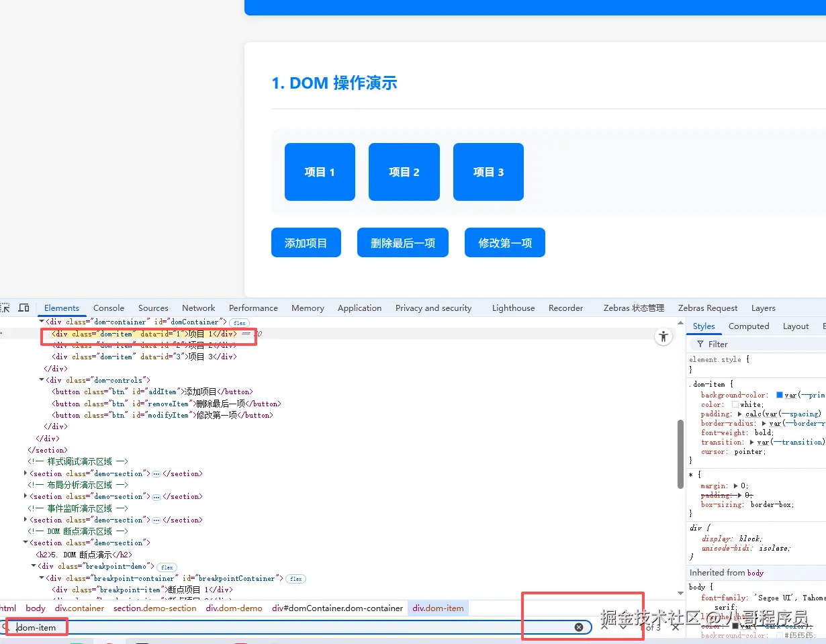Clear the dom-item search text
Screen dimensions: 826x644
pyautogui.click(x=579, y=627)
